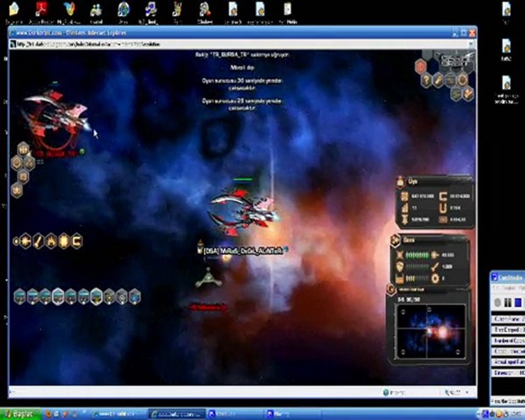
Task: Click the spiral ninth hotbar slot
Action: [x=121, y=296]
